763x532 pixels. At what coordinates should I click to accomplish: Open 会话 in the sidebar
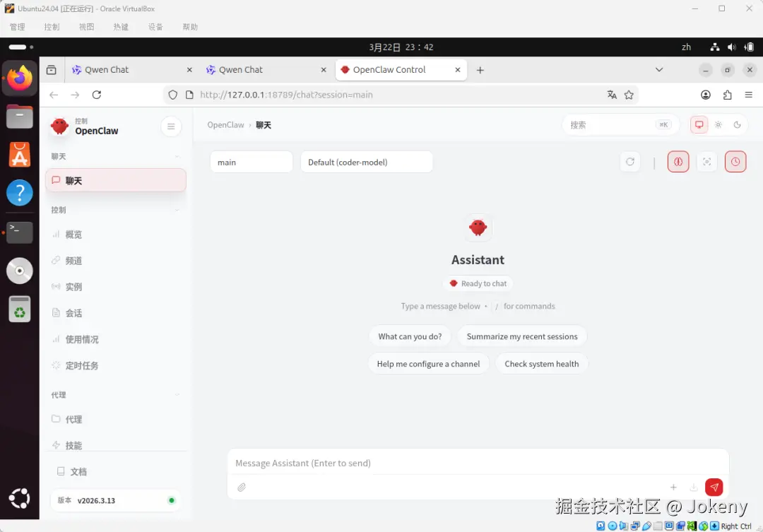[115, 314]
